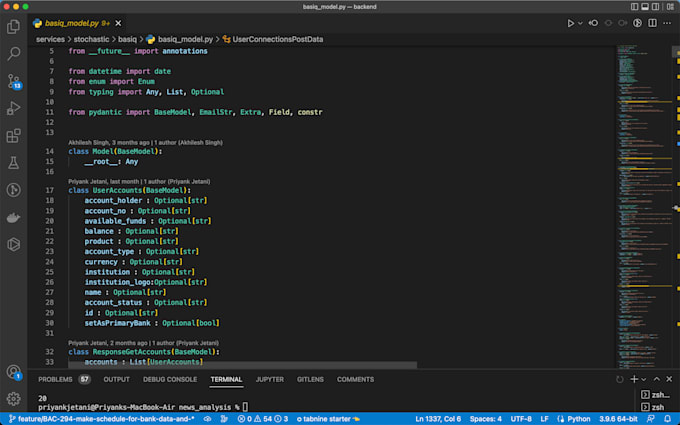Open the GitLens view in activity bar
The image size is (680, 425).
13,190
